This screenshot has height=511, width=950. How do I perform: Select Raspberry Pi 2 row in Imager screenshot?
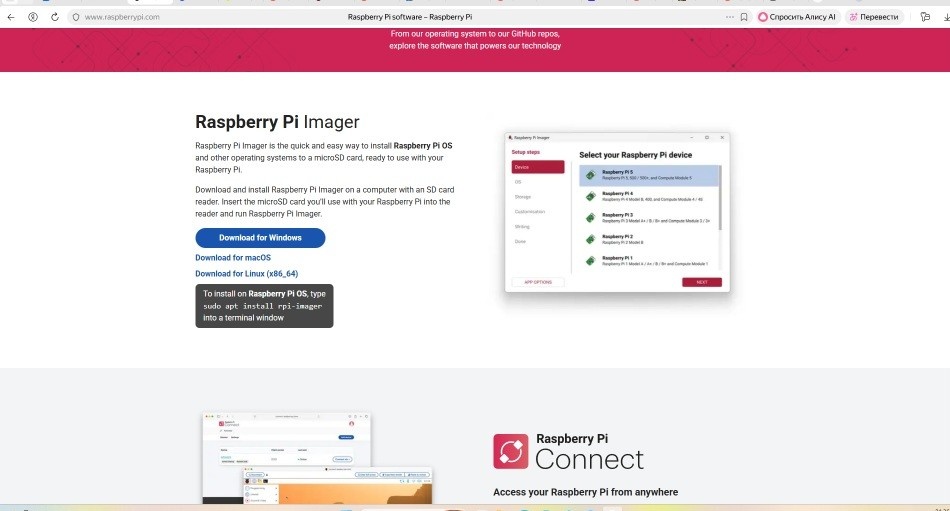(648, 239)
